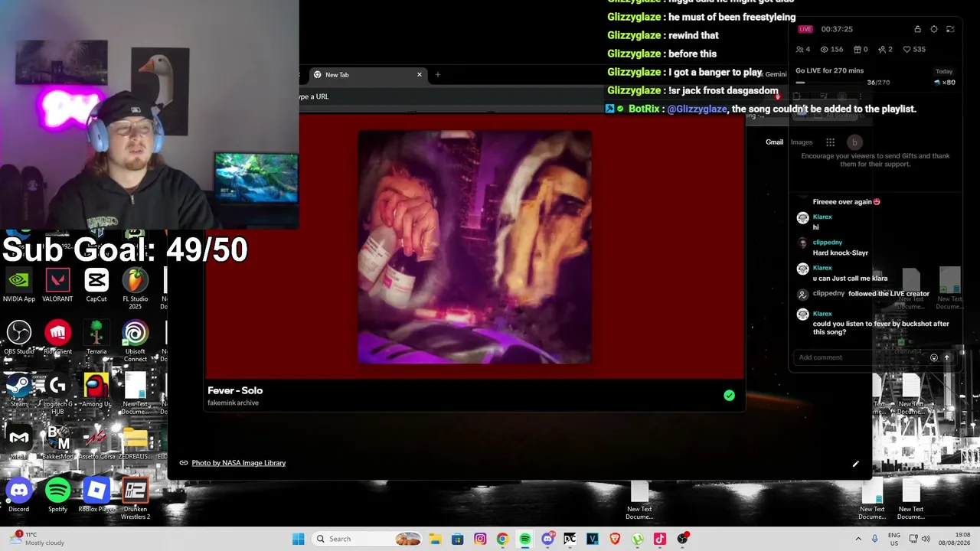Click the Klarex username above the 'hi' comment
This screenshot has width=980, height=551.
822,217
